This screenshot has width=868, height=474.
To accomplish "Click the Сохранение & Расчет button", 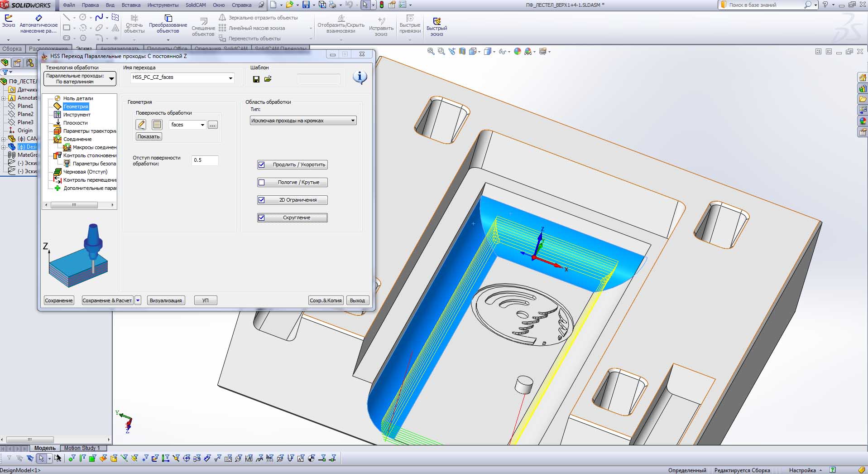I will (x=107, y=300).
